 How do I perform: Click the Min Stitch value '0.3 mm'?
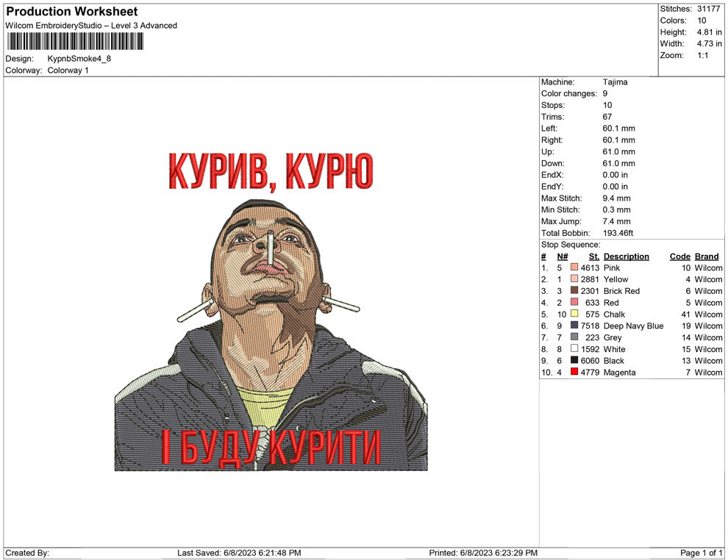[x=616, y=209]
